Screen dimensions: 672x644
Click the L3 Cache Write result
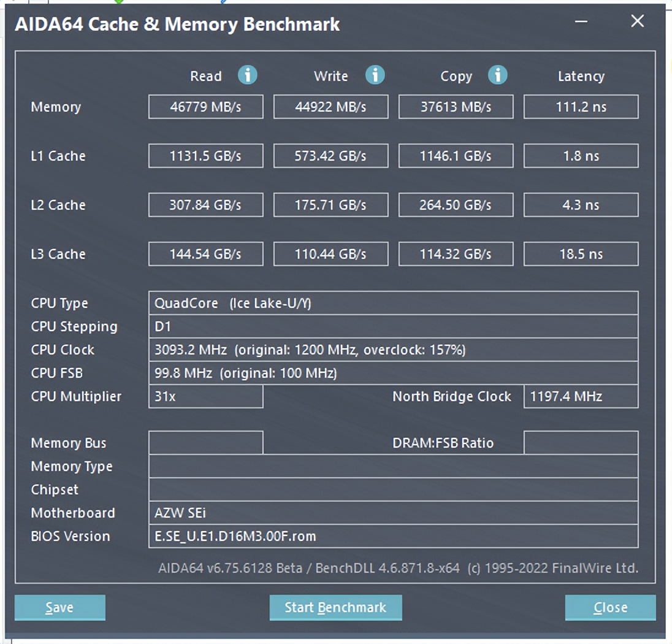(x=331, y=254)
